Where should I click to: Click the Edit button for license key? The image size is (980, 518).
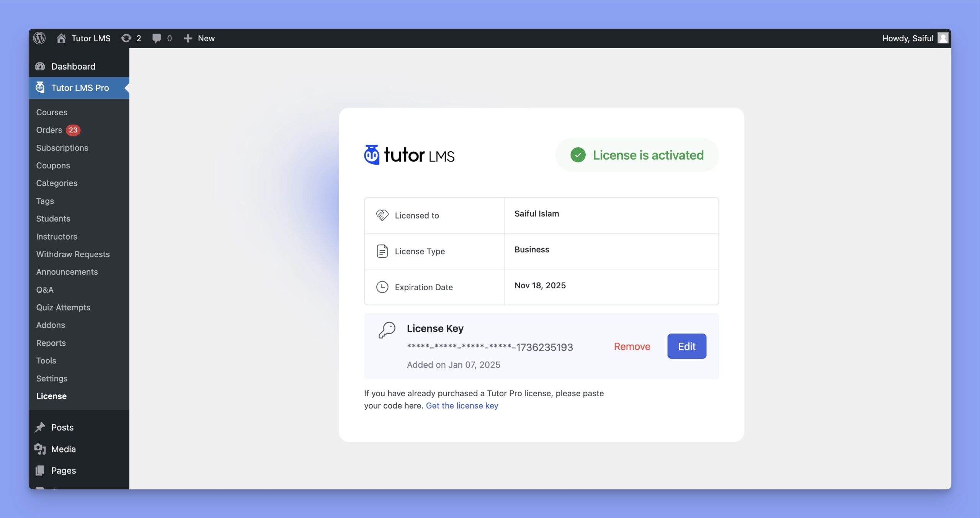click(x=687, y=346)
